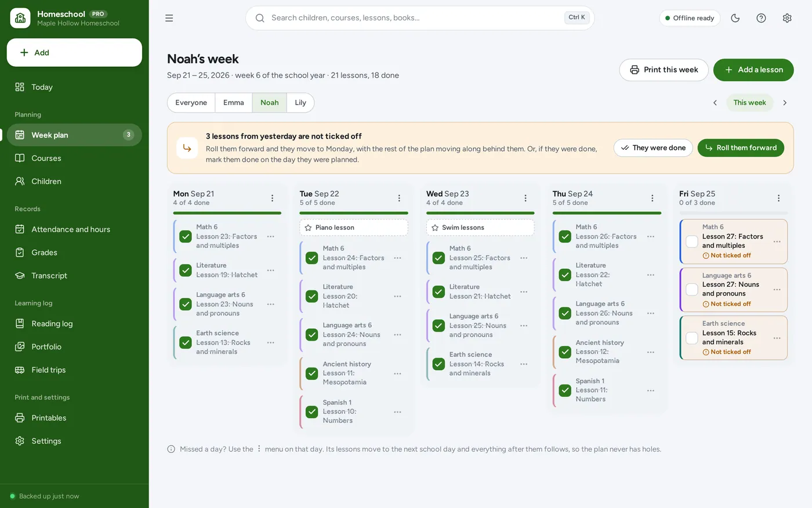Image resolution: width=812 pixels, height=508 pixels.
Task: Tick off Language arts Lesson 27 checkbox
Action: point(692,290)
